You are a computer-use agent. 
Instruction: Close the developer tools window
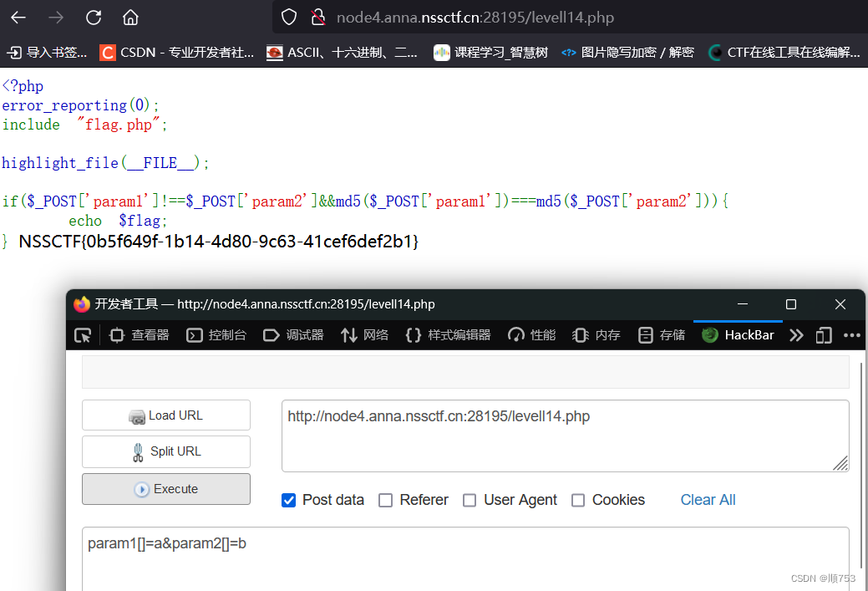[x=840, y=304]
